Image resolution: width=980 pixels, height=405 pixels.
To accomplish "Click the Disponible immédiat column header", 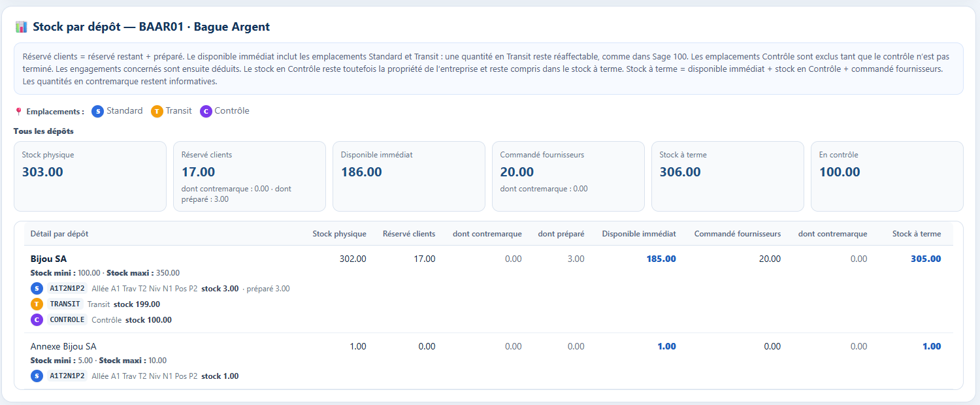I will click(639, 234).
